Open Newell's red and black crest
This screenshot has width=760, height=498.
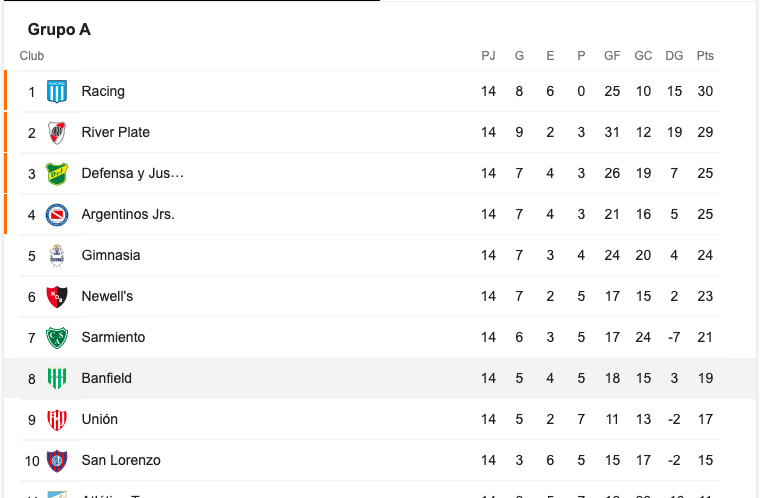(x=57, y=297)
